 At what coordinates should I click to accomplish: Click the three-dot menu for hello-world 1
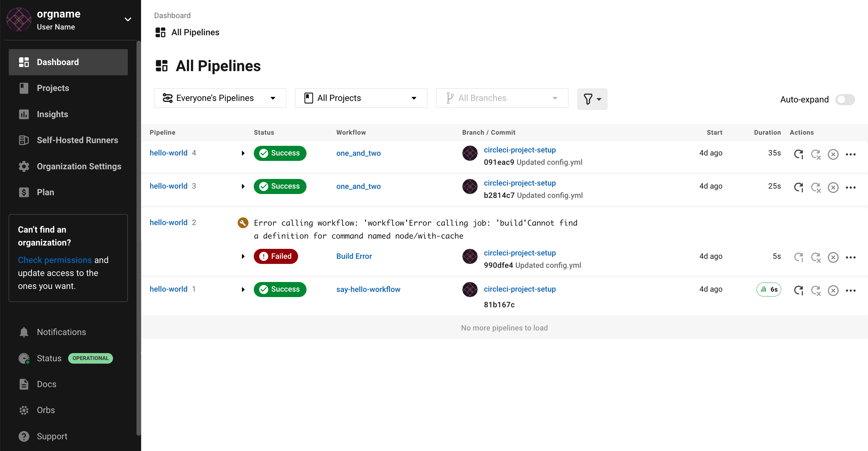click(852, 289)
